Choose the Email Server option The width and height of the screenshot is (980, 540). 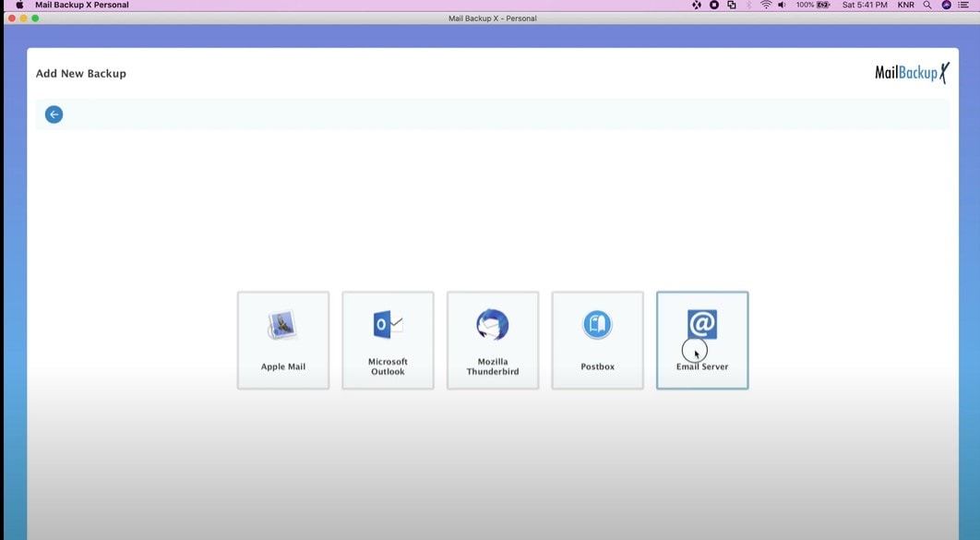click(x=702, y=341)
